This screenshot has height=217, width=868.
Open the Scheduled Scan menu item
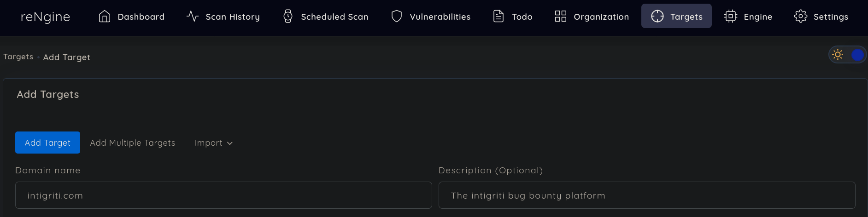click(326, 17)
